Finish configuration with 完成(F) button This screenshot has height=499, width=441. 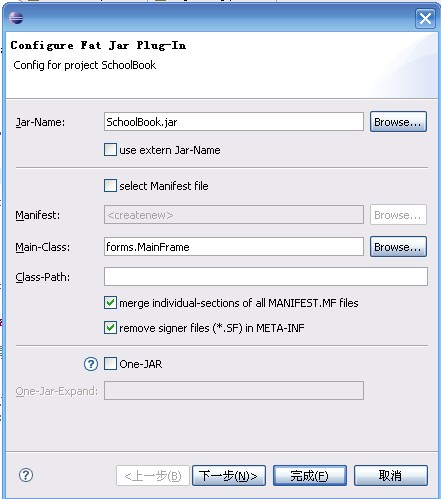310,475
